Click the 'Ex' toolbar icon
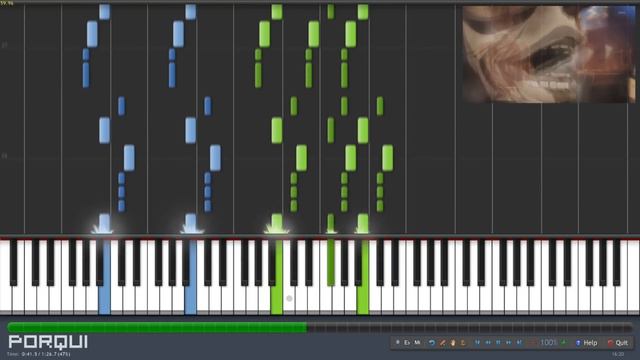Screen dimensions: 640x360 407,342
